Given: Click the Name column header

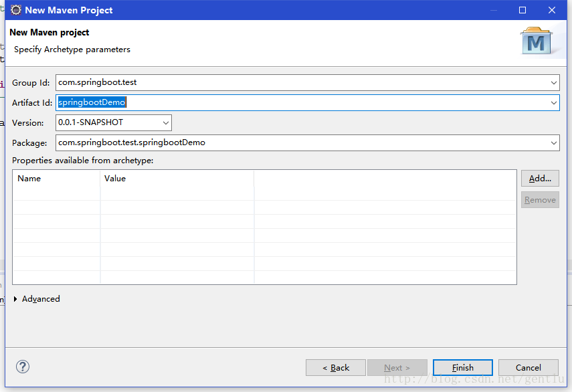Looking at the screenshot, I should coord(57,179).
